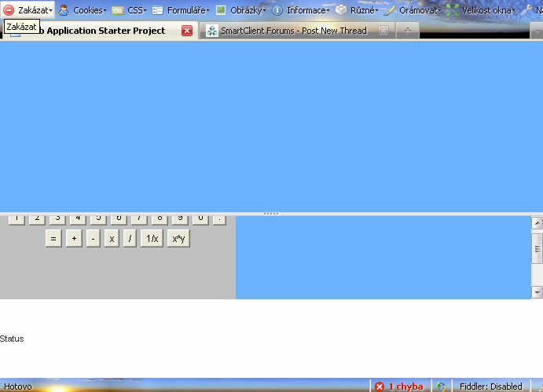543x392 pixels.
Task: Click the x^y power button
Action: click(178, 239)
